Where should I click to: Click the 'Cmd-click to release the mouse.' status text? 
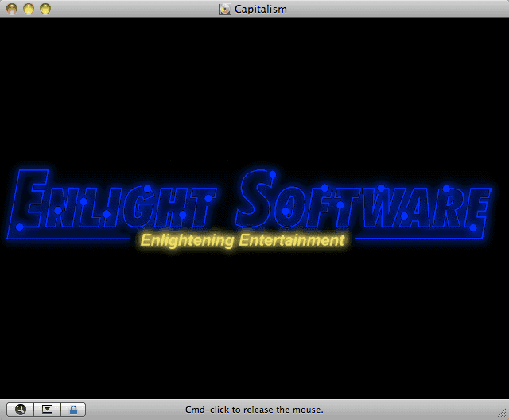pyautogui.click(x=254, y=410)
